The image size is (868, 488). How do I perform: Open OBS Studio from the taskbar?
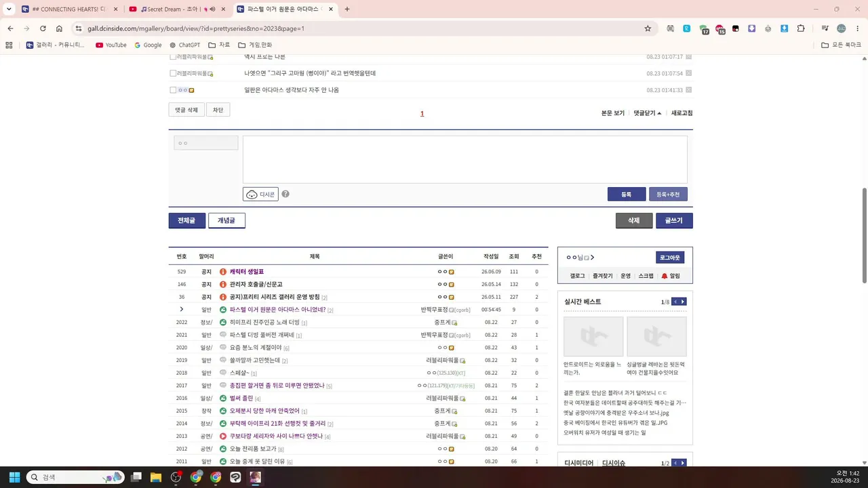176,477
